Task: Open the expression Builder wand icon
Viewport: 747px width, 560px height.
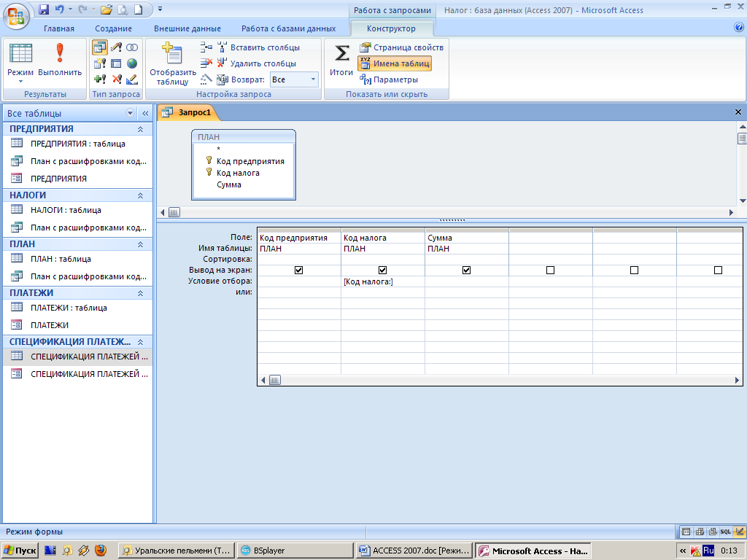Action: 206,79
